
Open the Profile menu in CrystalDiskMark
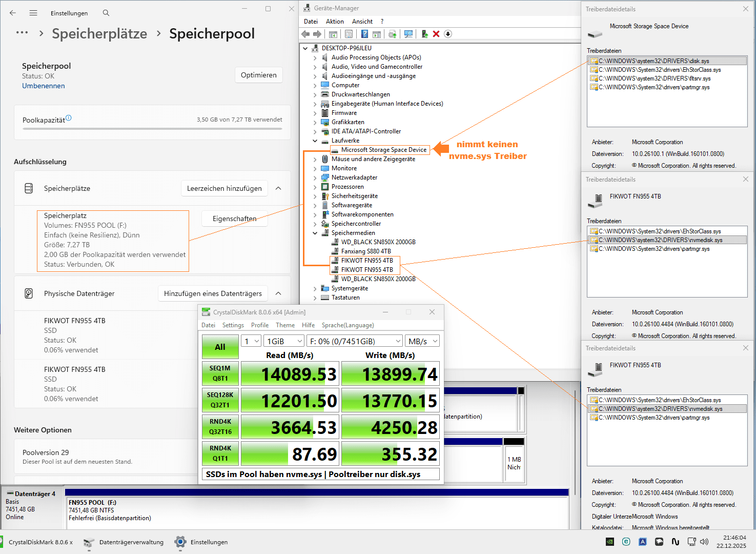point(260,325)
